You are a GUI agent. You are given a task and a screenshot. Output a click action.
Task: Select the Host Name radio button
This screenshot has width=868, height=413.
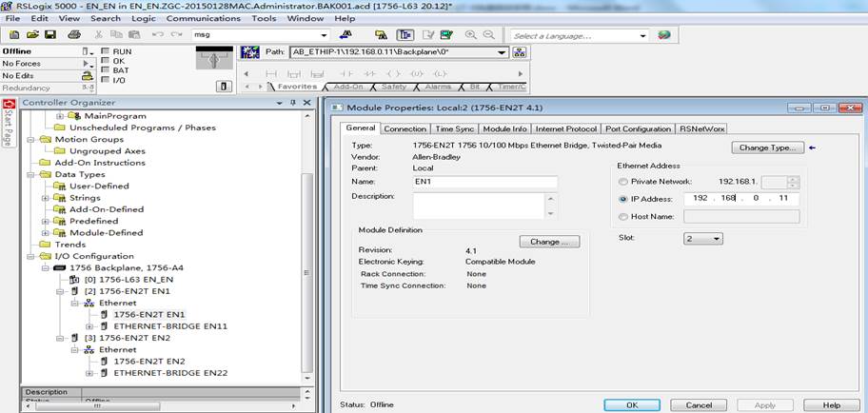pyautogui.click(x=624, y=216)
